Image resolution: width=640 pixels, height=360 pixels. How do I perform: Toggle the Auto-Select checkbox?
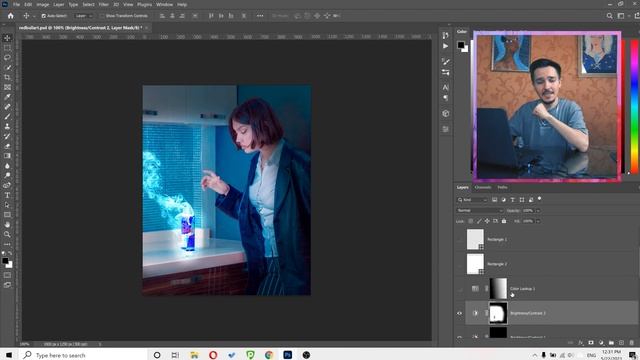44,16
